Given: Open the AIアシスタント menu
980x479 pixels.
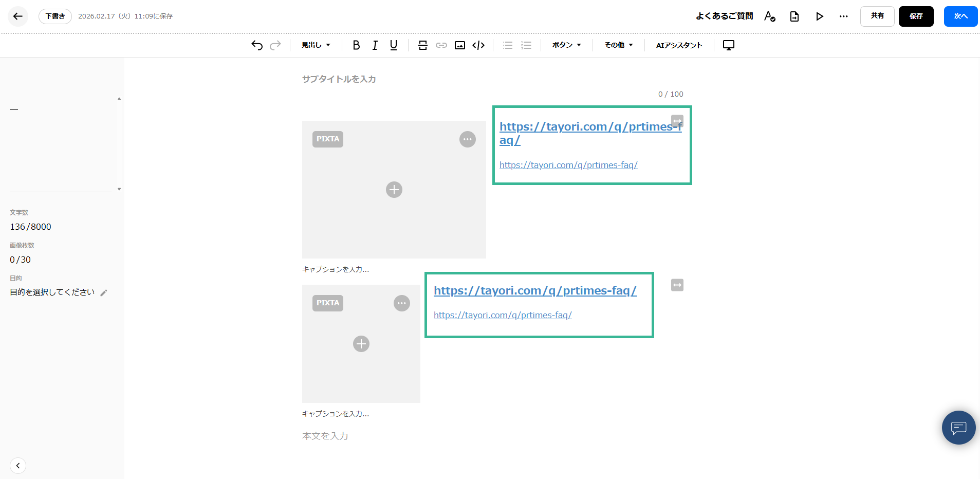Looking at the screenshot, I should click(x=679, y=45).
